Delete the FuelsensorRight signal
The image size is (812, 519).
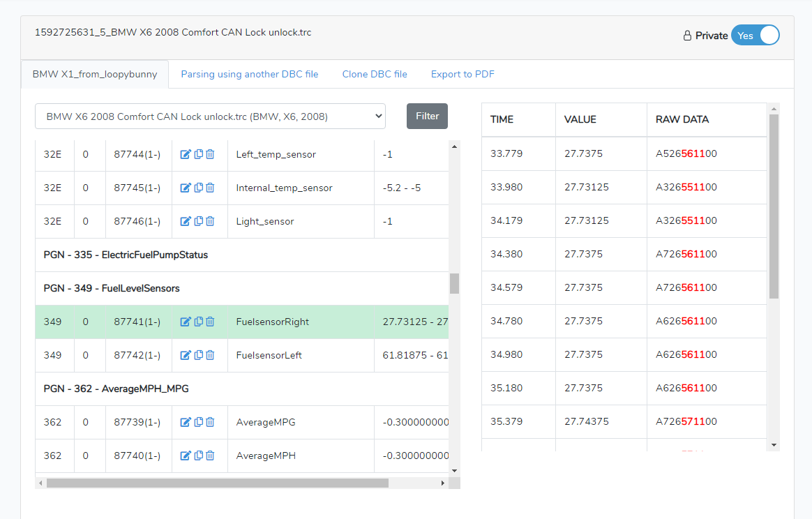210,322
